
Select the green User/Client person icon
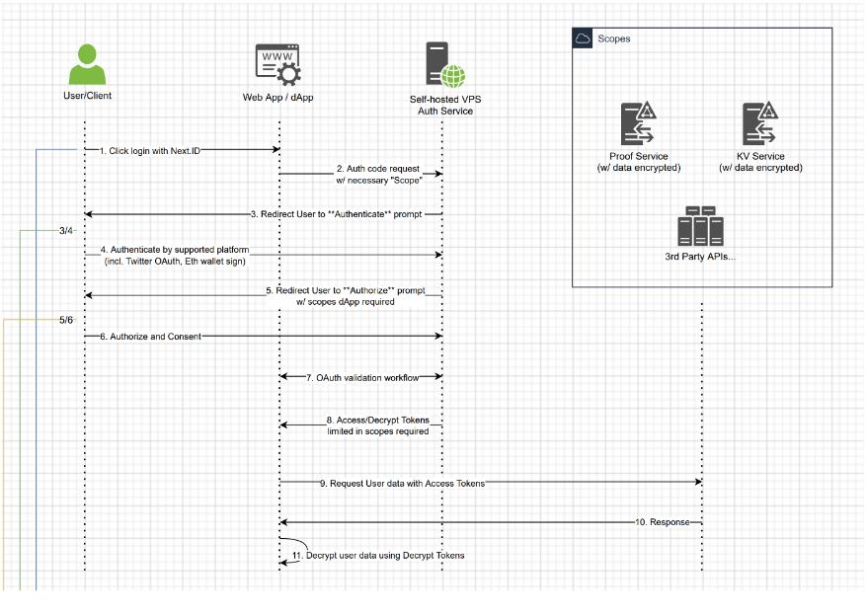click(84, 63)
